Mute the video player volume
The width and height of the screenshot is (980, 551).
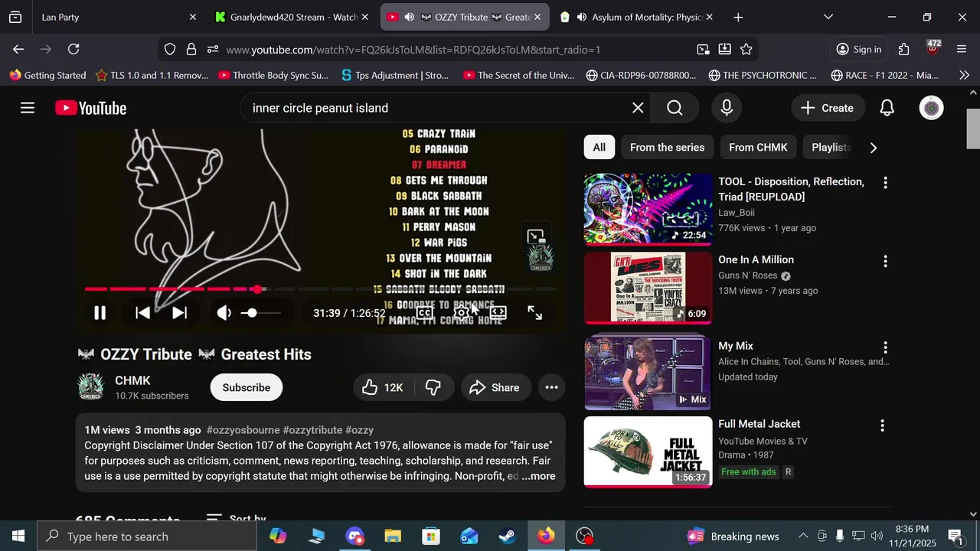(x=224, y=312)
